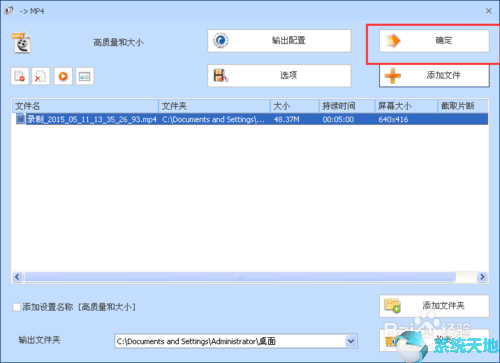Screen dimensions: 500x363
Task: Click the 00:05:00 duration cell
Action: click(338, 119)
